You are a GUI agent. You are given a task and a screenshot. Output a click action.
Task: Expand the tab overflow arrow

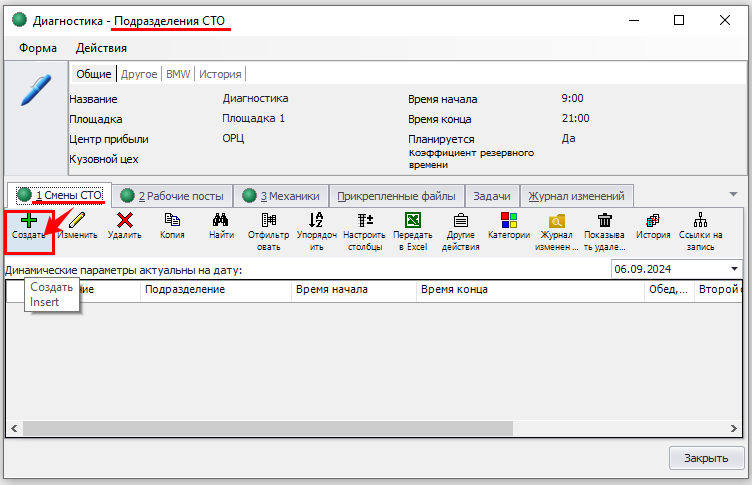(x=734, y=193)
